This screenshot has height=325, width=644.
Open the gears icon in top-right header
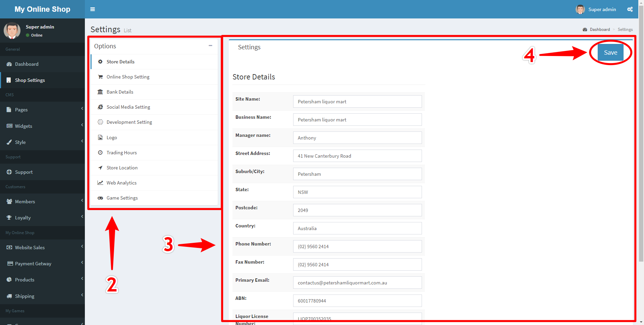pos(630,9)
